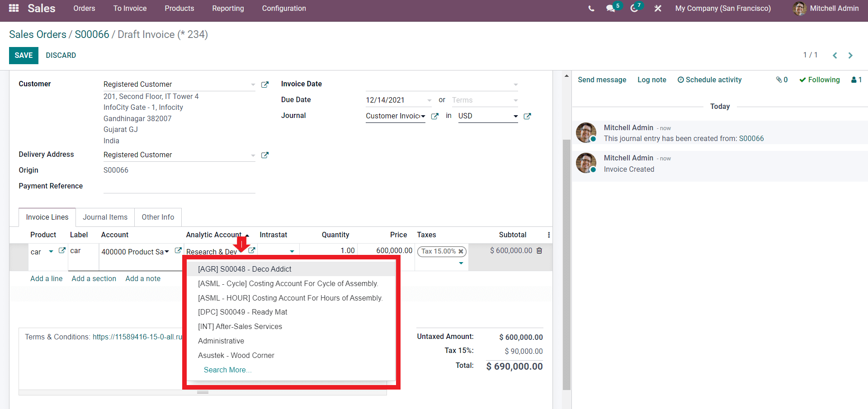Open Delivery Address external link icon

[x=265, y=155]
